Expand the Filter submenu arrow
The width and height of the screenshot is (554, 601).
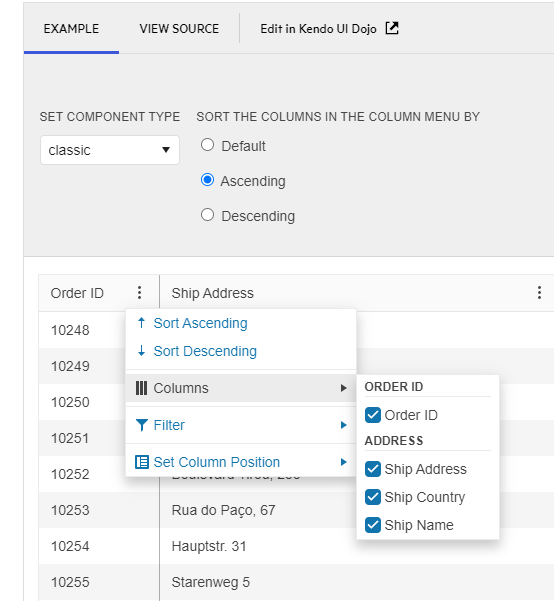coord(344,425)
